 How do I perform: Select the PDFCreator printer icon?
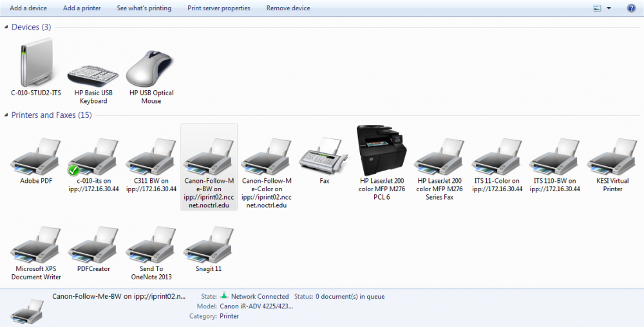tap(93, 245)
